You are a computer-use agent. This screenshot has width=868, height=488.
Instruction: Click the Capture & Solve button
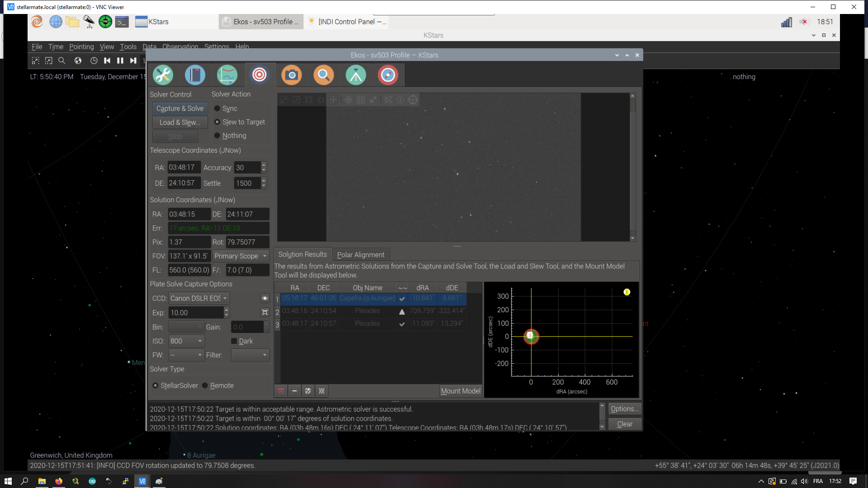tap(180, 108)
